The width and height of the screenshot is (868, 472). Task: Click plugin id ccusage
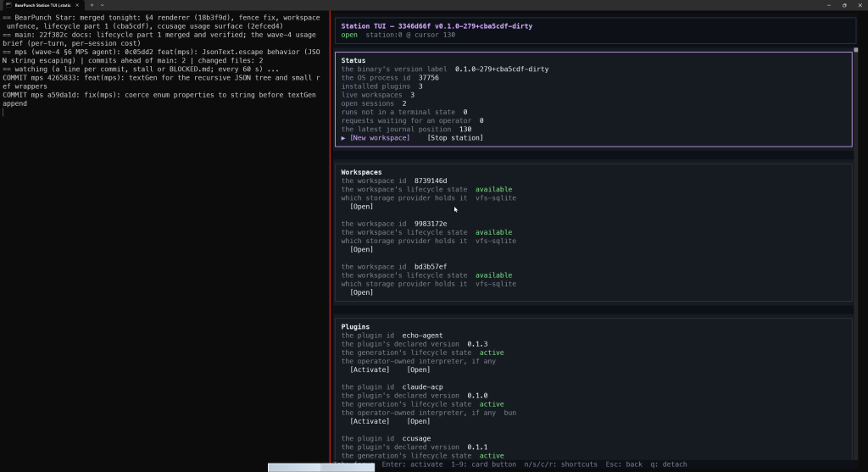point(416,438)
